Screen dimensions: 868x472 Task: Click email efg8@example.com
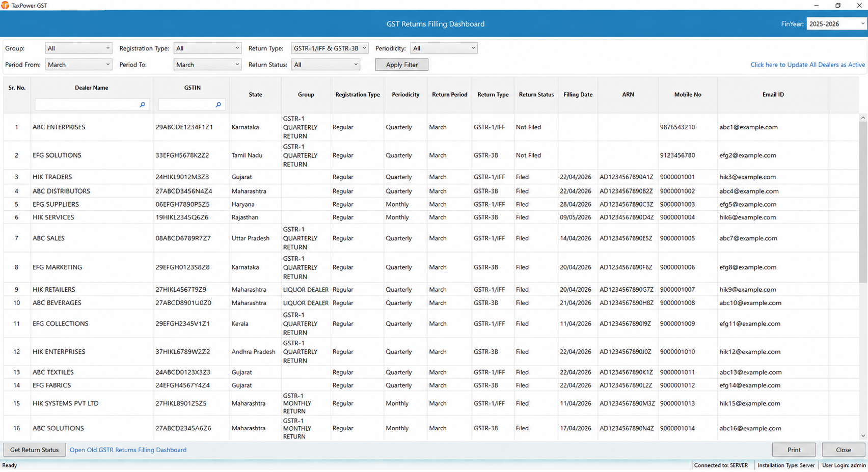point(748,267)
